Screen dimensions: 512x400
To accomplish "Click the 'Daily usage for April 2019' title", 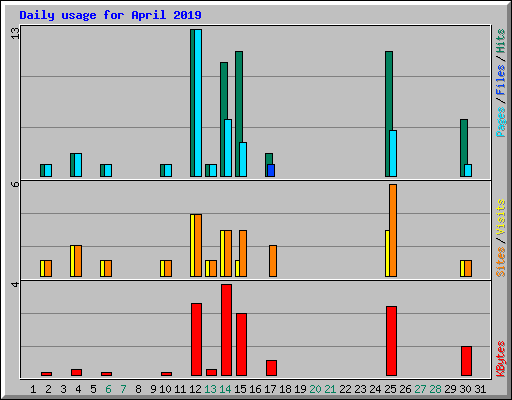I will coord(110,15).
